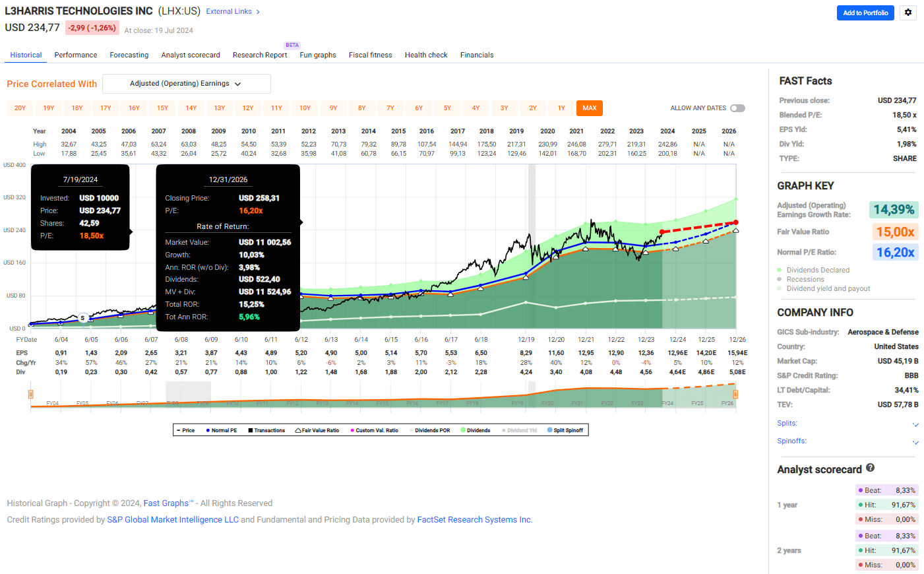Open the Health check tab
Image resolution: width=924 pixels, height=574 pixels.
click(426, 55)
